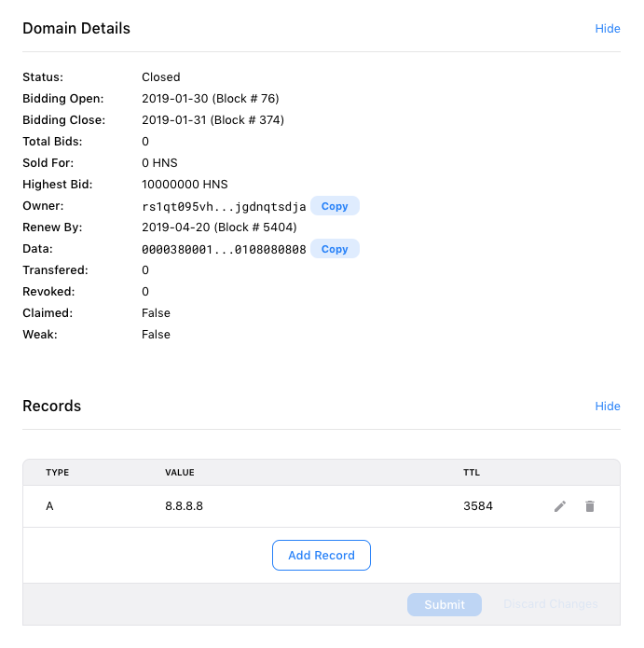Click the VALUE column header
Viewport: 644px width, 648px height.
180,473
